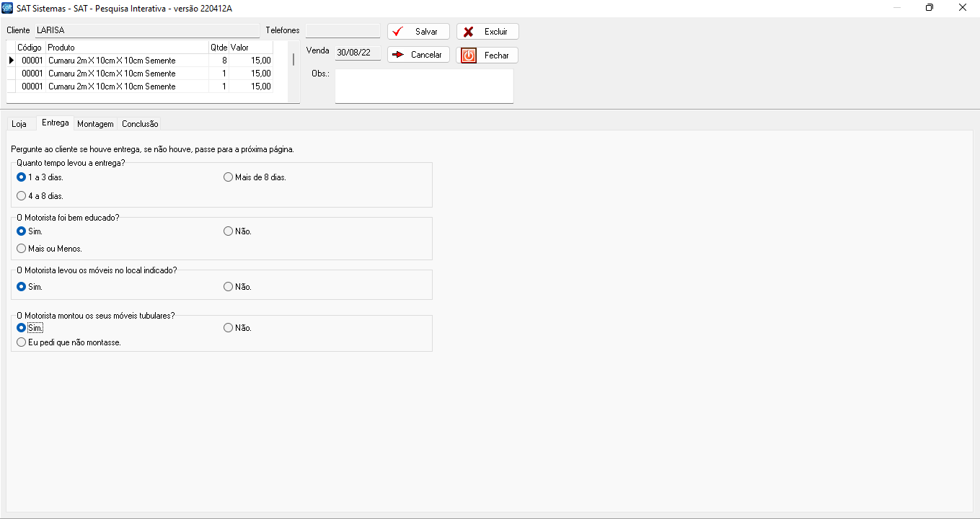Click the SAT Sistemas title bar icon
Image resolution: width=980 pixels, height=519 pixels.
pyautogui.click(x=8, y=8)
